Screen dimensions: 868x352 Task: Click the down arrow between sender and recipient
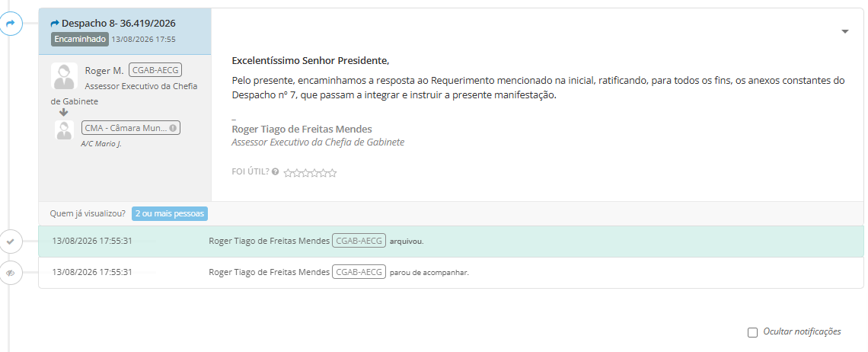tap(64, 112)
